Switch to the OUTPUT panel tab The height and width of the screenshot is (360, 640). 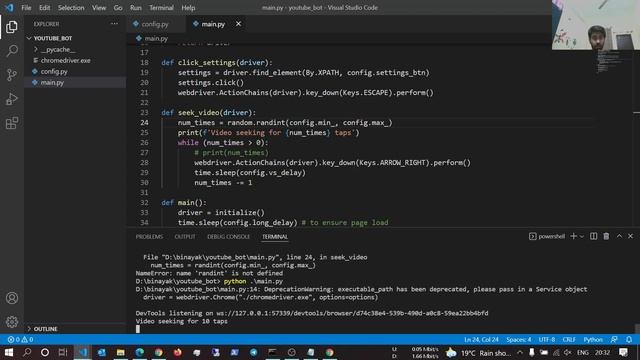185,237
